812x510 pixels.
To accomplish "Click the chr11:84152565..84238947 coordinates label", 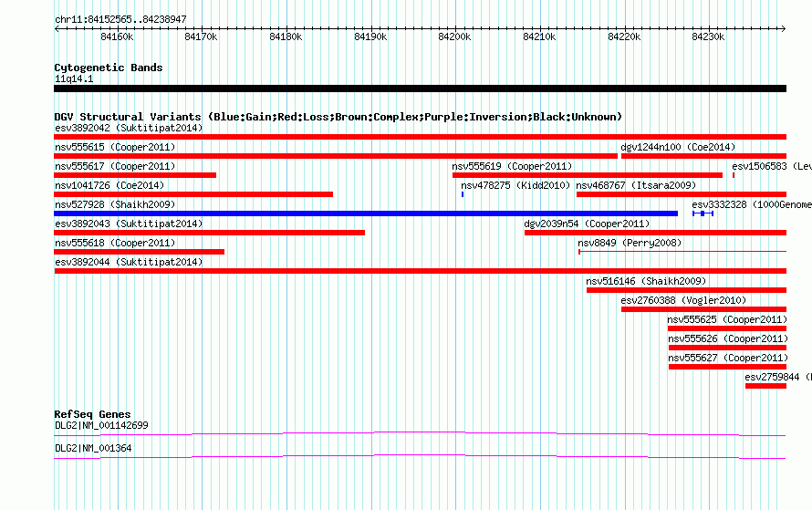I will click(x=120, y=19).
